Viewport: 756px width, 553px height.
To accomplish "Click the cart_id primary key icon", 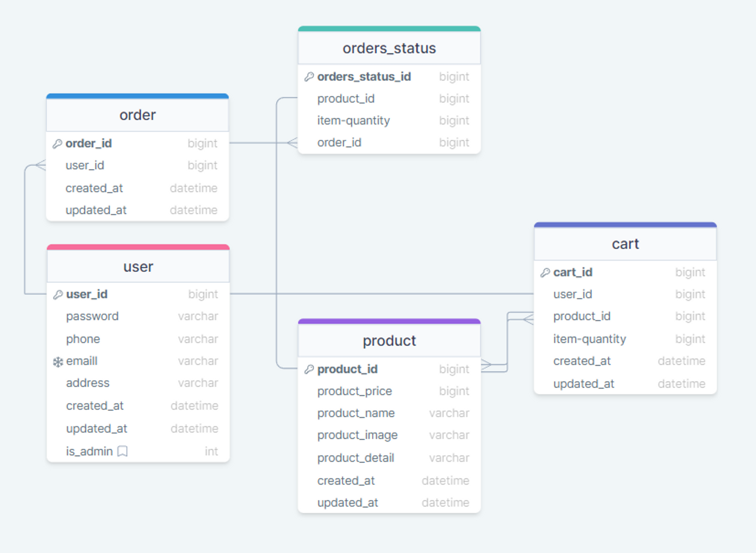I will pyautogui.click(x=545, y=273).
